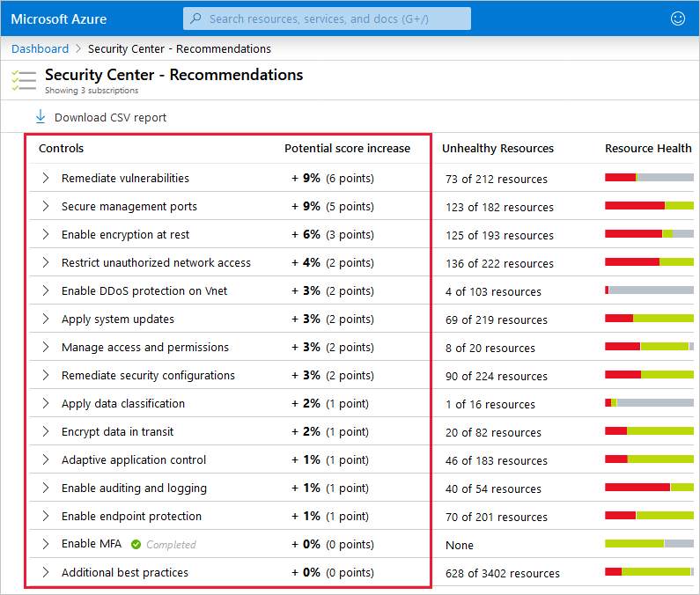Viewport: 700px width, 595px height.
Task: Expand Remediate vulnerabilities control
Action: click(x=45, y=178)
